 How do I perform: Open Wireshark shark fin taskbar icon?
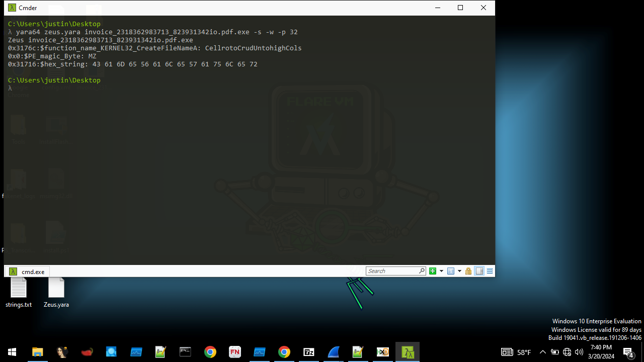click(x=333, y=352)
